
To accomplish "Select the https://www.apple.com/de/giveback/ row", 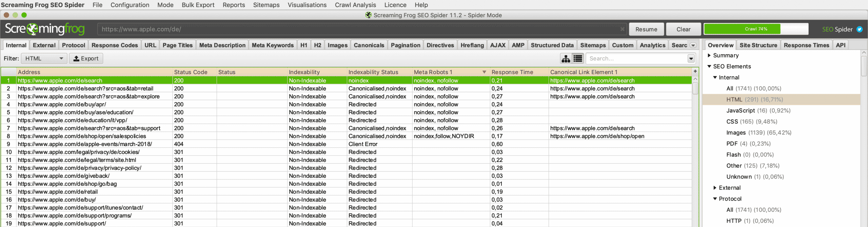I will pyautogui.click(x=346, y=176).
